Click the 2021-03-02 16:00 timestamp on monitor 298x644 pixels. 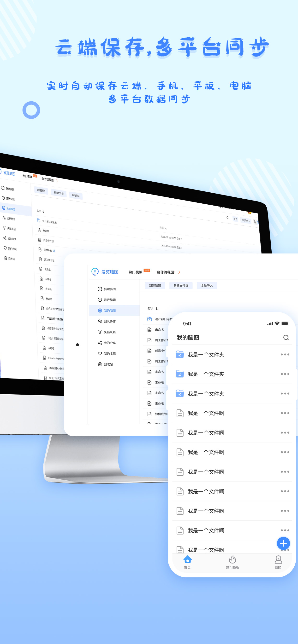tap(172, 247)
